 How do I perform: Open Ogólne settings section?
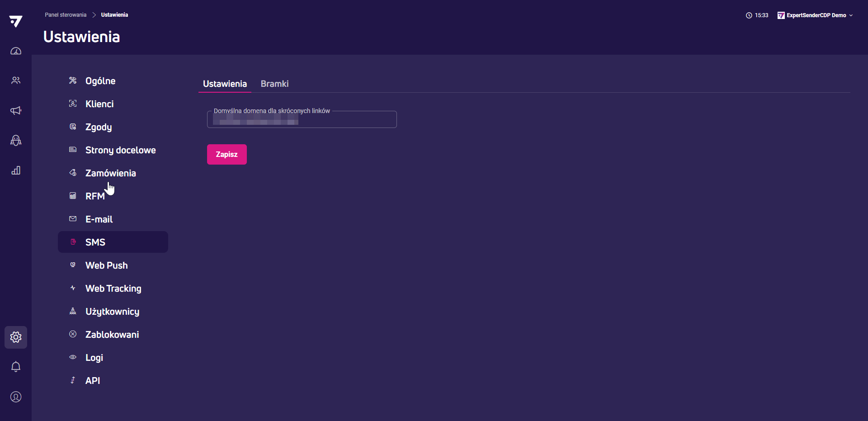point(100,81)
